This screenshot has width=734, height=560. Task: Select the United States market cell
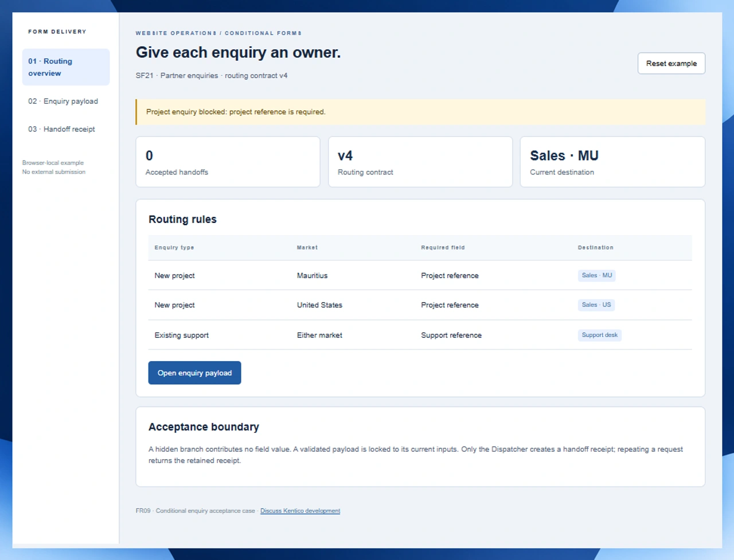pos(319,306)
